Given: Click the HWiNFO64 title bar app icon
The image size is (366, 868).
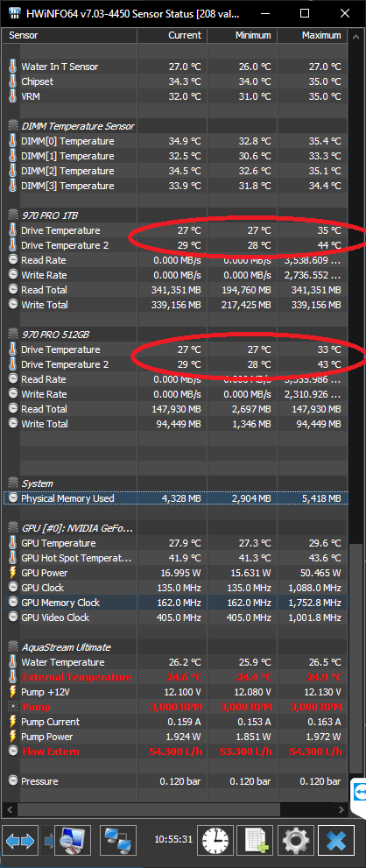Looking at the screenshot, I should click(15, 13).
